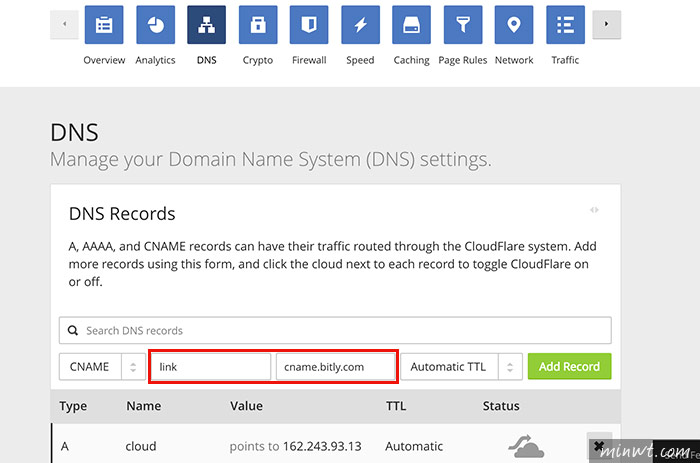Click the name field containing link

point(211,367)
